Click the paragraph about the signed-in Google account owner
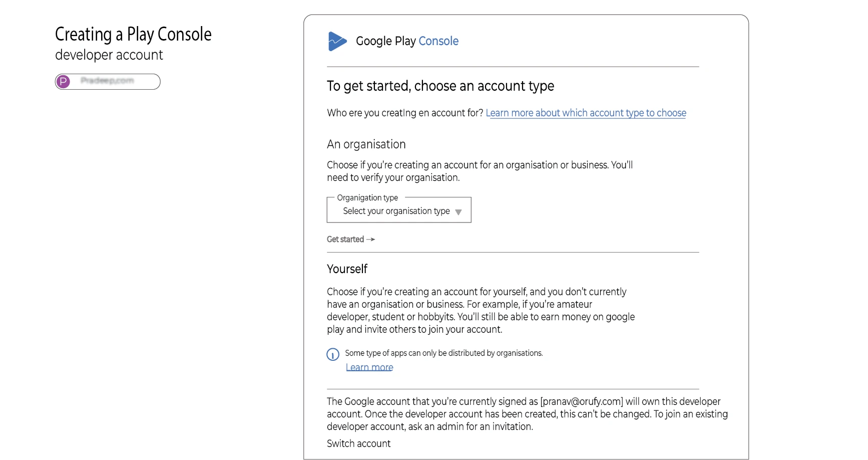This screenshot has width=868, height=460. pyautogui.click(x=527, y=414)
